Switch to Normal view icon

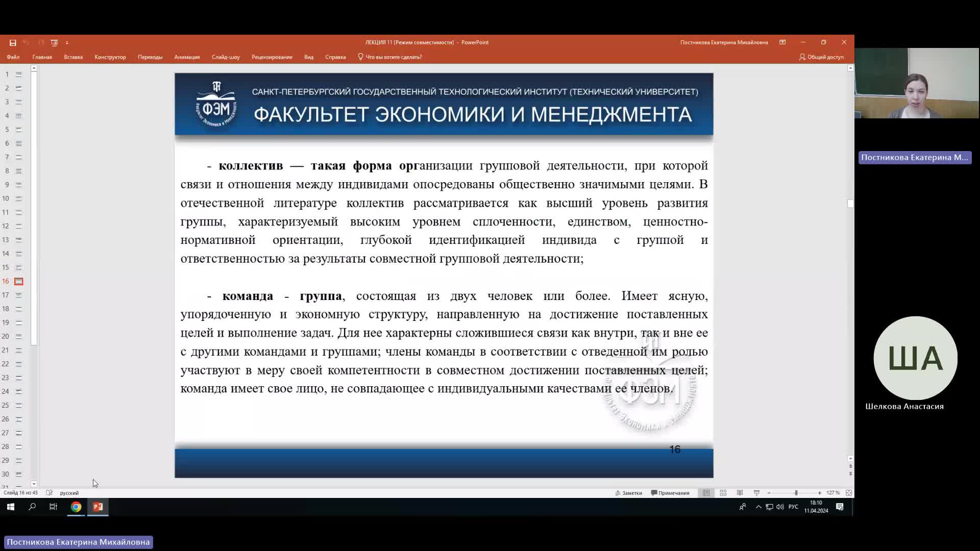[x=706, y=493]
